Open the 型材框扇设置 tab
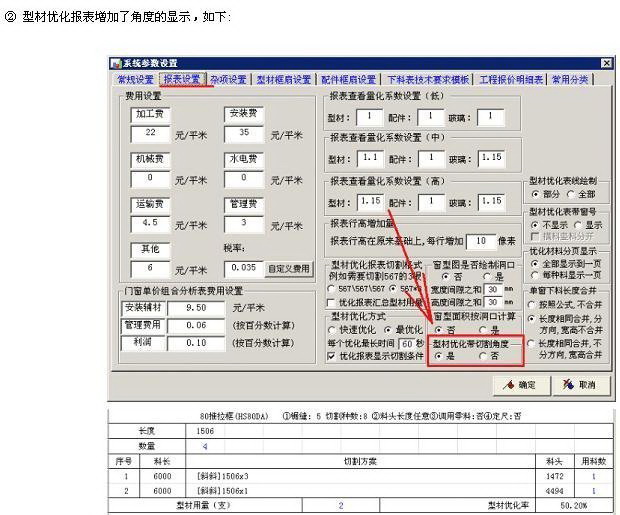 [x=283, y=80]
